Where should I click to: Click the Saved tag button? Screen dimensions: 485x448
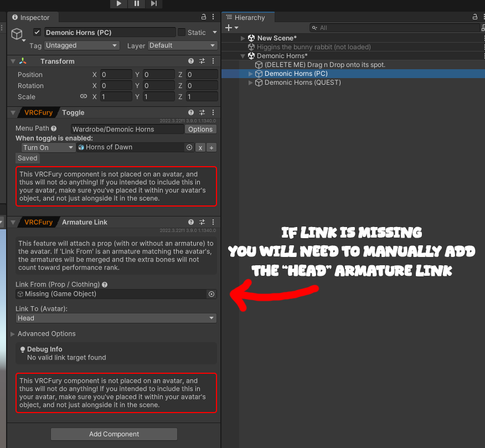(x=28, y=158)
